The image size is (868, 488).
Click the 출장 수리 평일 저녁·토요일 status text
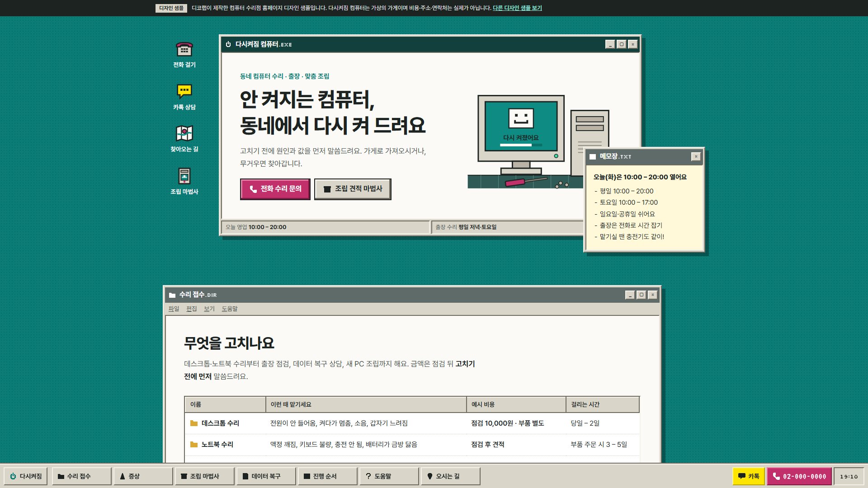(466, 227)
